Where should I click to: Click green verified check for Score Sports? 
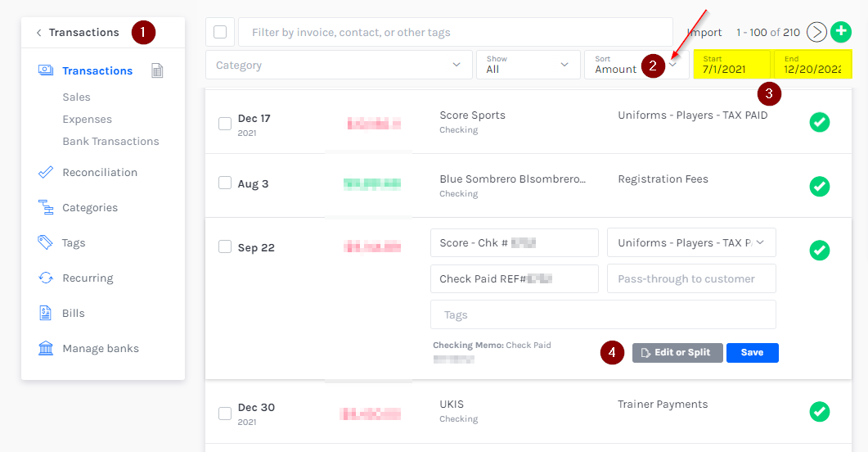(x=819, y=122)
